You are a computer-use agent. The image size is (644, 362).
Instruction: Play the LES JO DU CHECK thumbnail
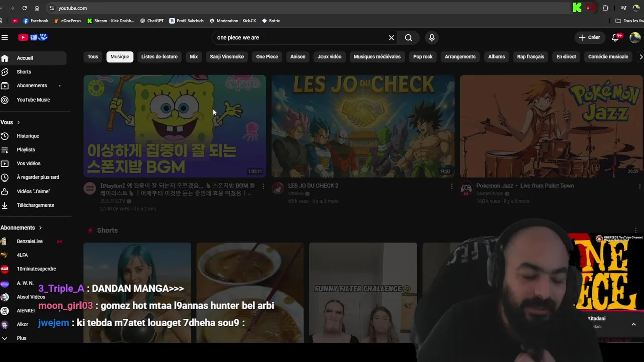click(x=363, y=126)
